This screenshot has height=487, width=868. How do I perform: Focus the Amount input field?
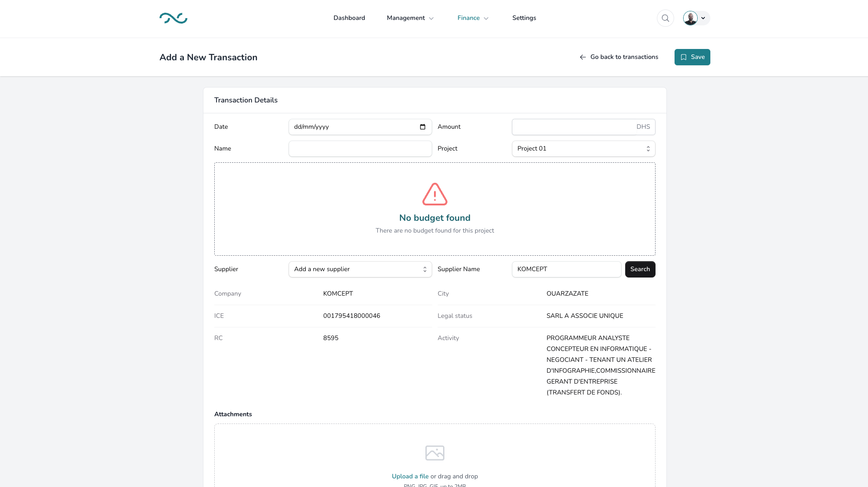click(573, 127)
